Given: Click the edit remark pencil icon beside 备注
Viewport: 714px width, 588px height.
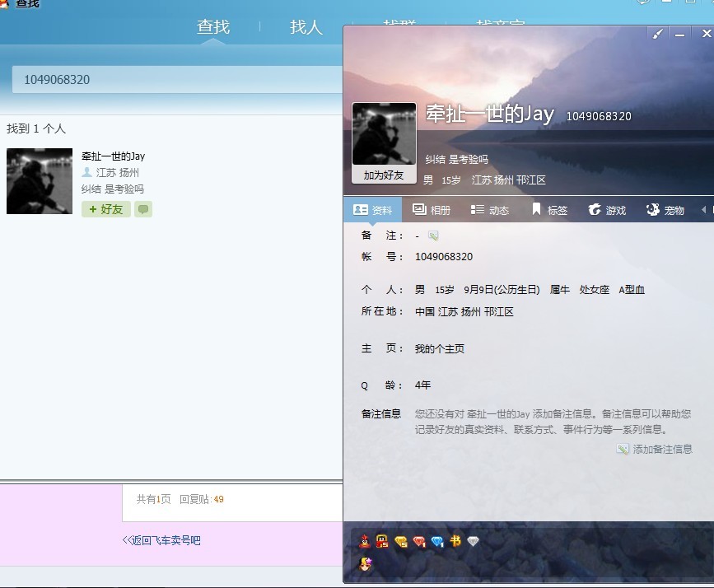Looking at the screenshot, I should [x=433, y=236].
